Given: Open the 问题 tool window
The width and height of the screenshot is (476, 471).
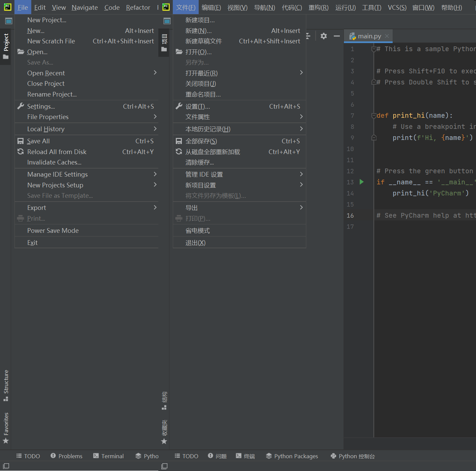Looking at the screenshot, I should tap(217, 456).
